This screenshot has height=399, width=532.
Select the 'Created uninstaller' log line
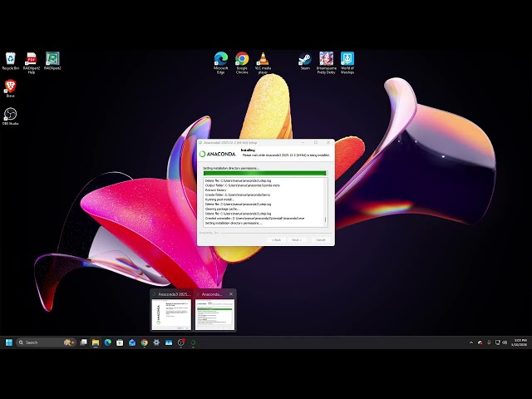coord(255,218)
